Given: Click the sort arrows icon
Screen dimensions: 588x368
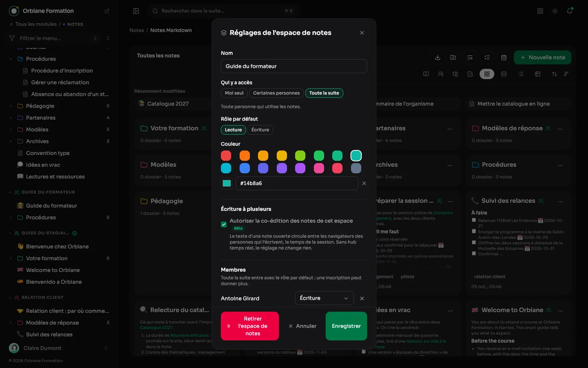Looking at the screenshot, I should pyautogui.click(x=555, y=74).
